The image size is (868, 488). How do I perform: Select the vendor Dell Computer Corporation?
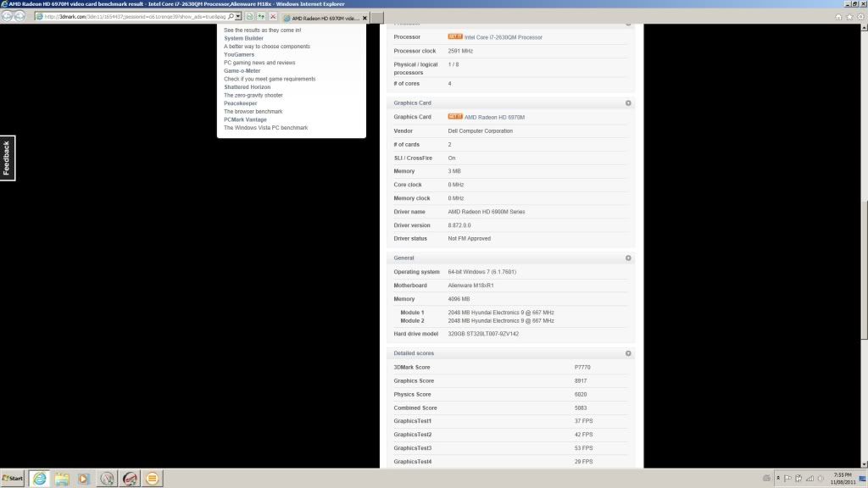(x=481, y=131)
